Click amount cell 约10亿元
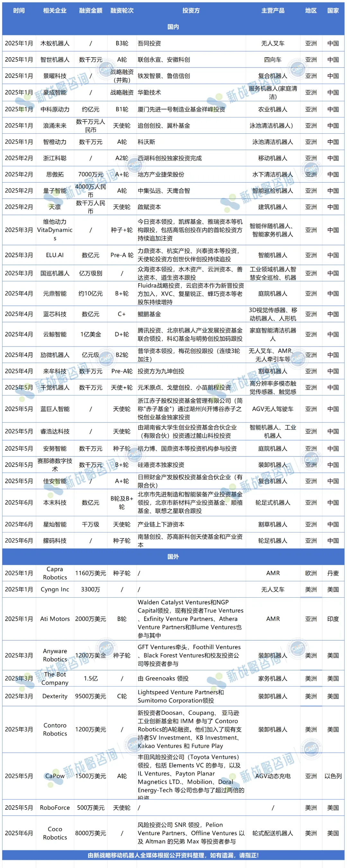Screen dimensions: 347x868 point(91,294)
